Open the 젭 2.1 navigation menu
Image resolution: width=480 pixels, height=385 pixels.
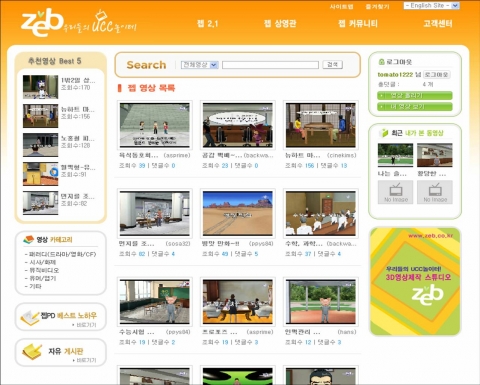click(208, 23)
